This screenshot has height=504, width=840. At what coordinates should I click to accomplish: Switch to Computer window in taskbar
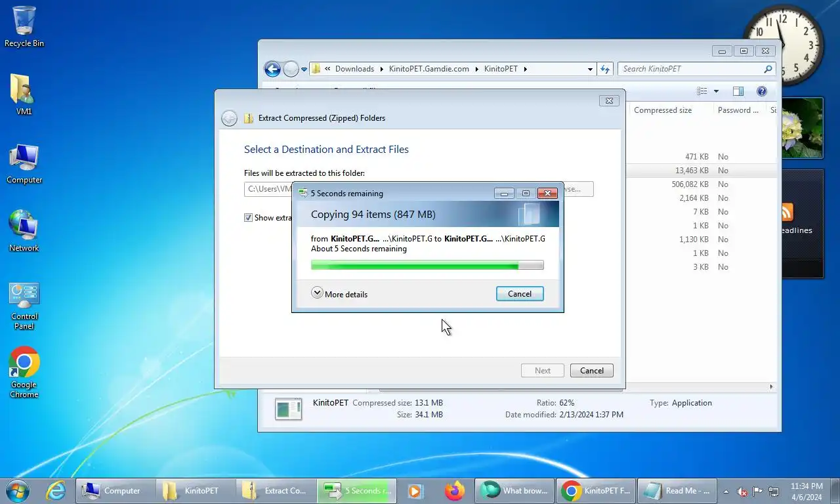(115, 490)
